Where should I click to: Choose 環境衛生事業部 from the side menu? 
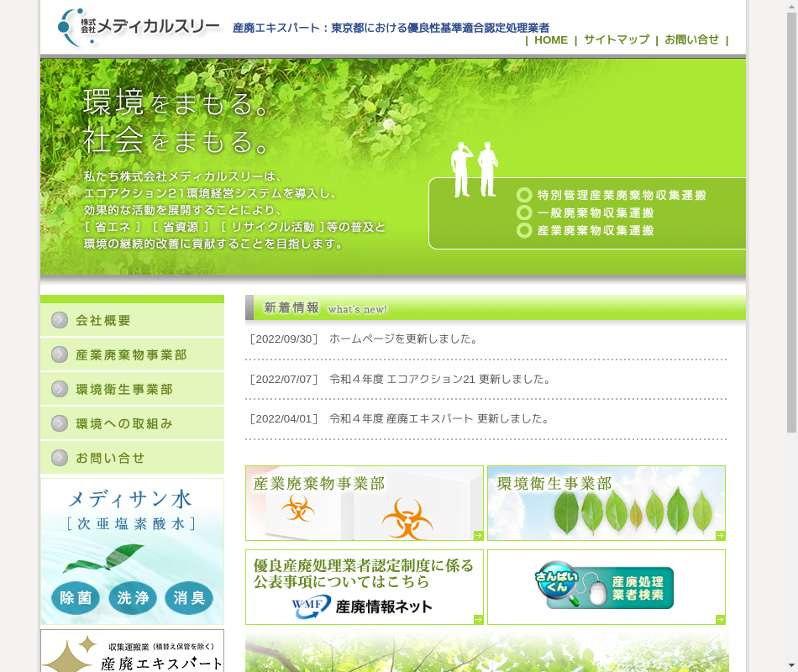click(133, 390)
